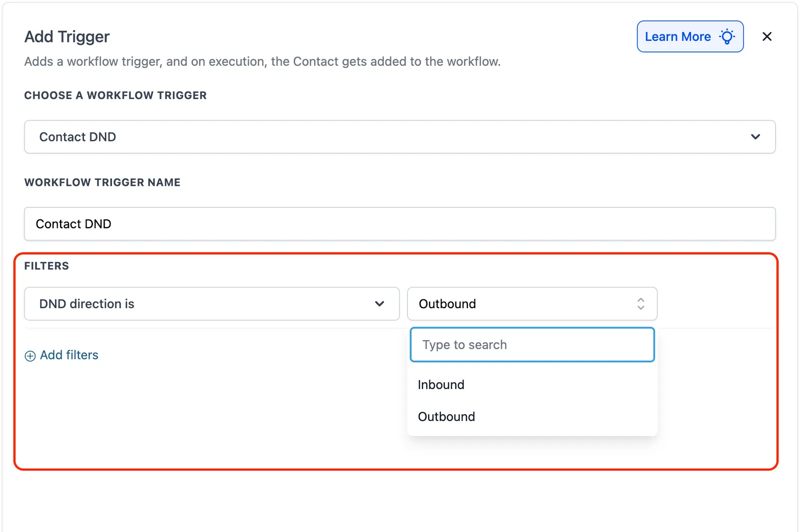This screenshot has width=800, height=532.
Task: Click the chevron arrow on workflow trigger dropdown
Action: 755,137
